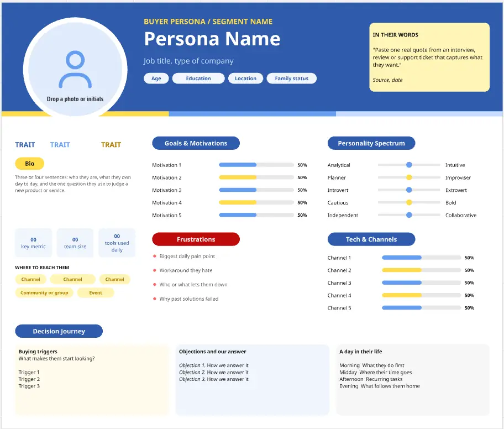Viewport: 504px width, 429px height.
Task: Click the Family status tag pill
Action: pos(292,79)
